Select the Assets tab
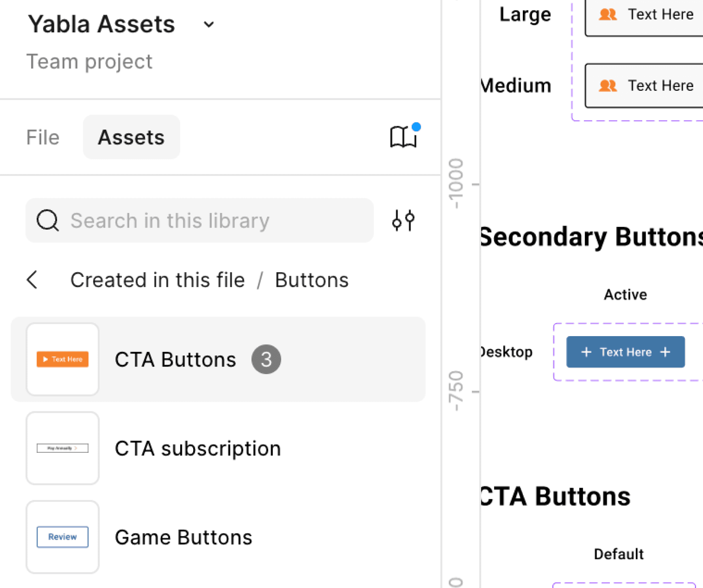Image resolution: width=703 pixels, height=588 pixels. [131, 137]
